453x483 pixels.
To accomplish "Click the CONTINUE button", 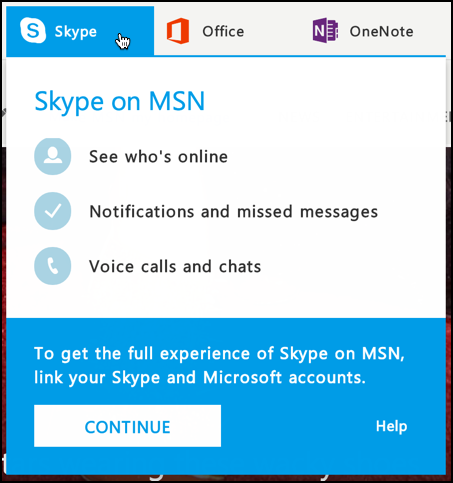I will [x=127, y=426].
